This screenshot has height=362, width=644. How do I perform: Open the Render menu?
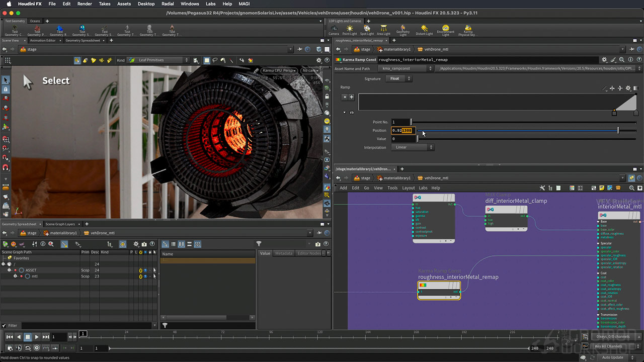tap(85, 4)
